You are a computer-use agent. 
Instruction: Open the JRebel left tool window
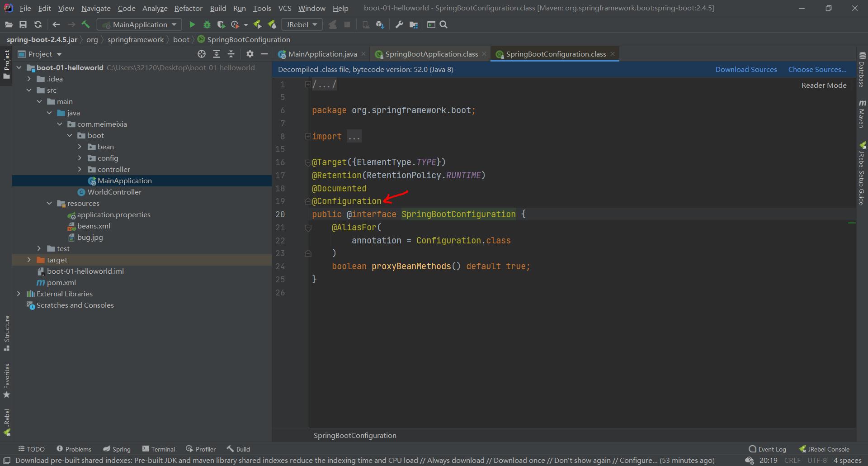(6, 422)
